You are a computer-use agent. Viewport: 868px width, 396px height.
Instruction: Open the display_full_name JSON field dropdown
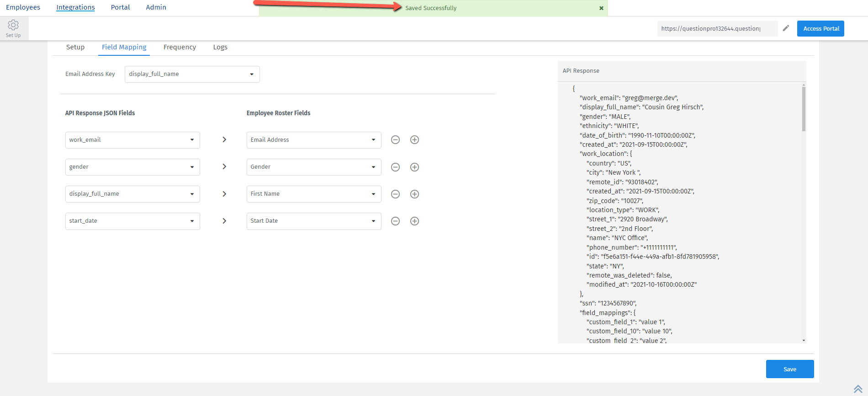(132, 194)
